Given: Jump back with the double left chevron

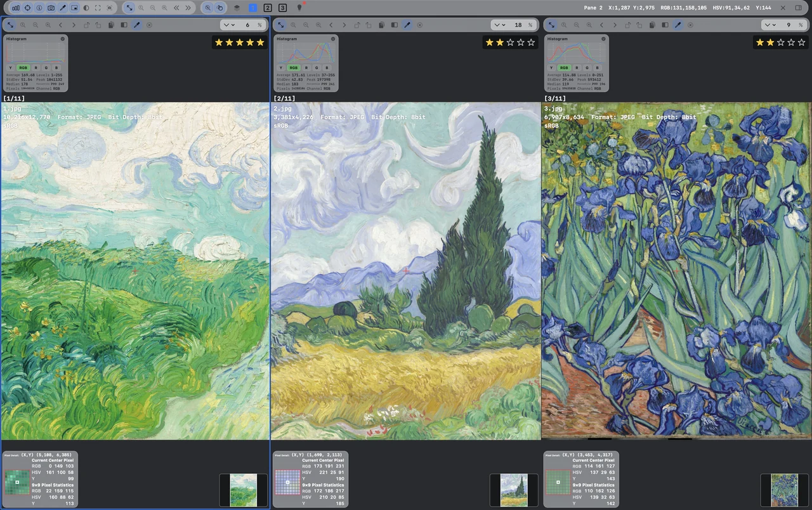Looking at the screenshot, I should tap(176, 8).
